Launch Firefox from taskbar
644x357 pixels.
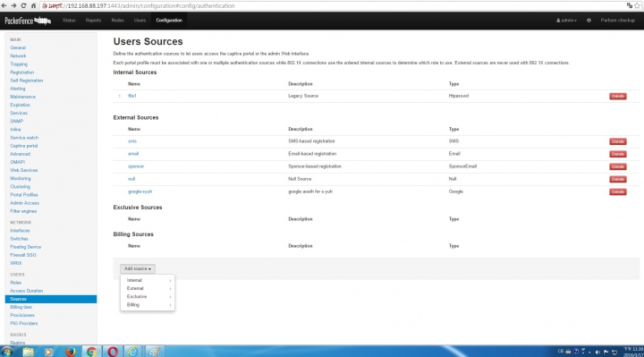(71, 352)
